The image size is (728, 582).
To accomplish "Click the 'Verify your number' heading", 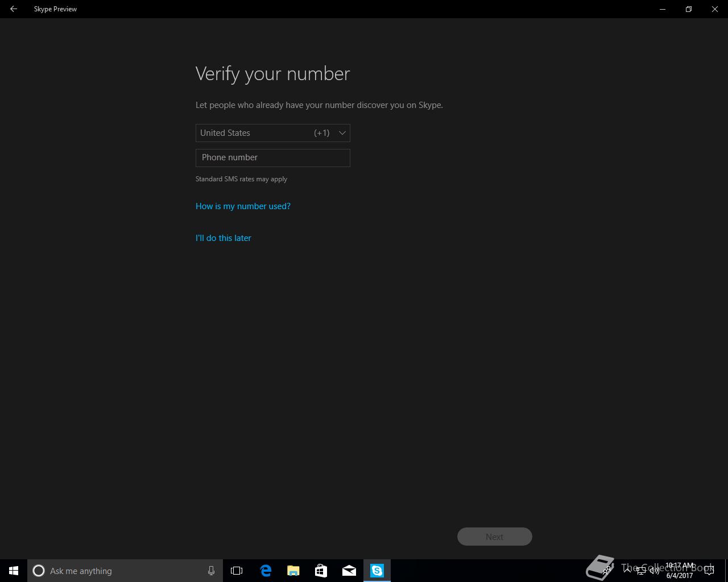I will point(272,74).
